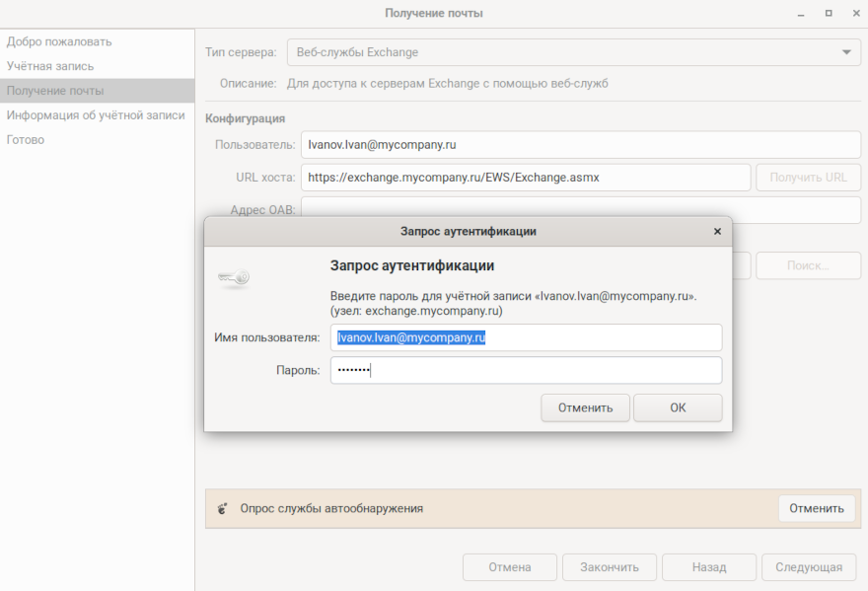This screenshot has width=868, height=591.
Task: Click 'Отменить' in authentication dialog
Action: 585,407
